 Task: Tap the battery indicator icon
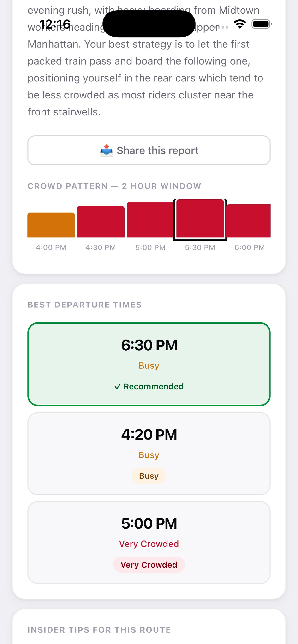tap(262, 24)
